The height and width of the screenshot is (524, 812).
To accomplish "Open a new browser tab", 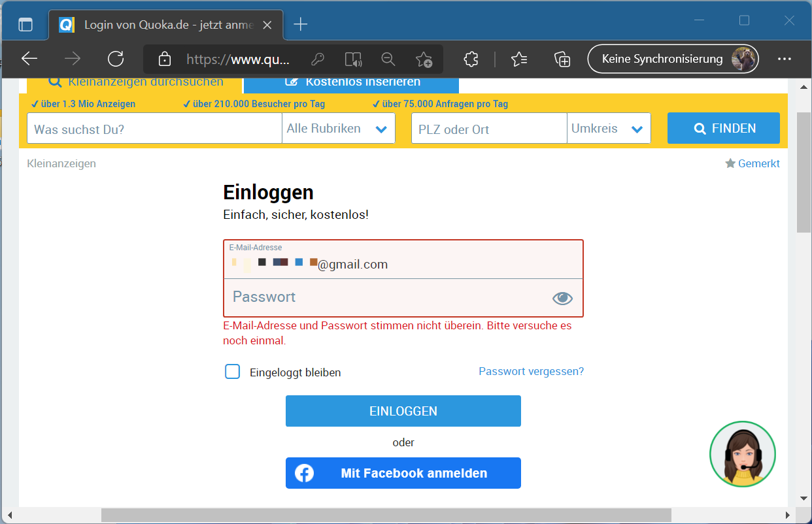I will 300,25.
